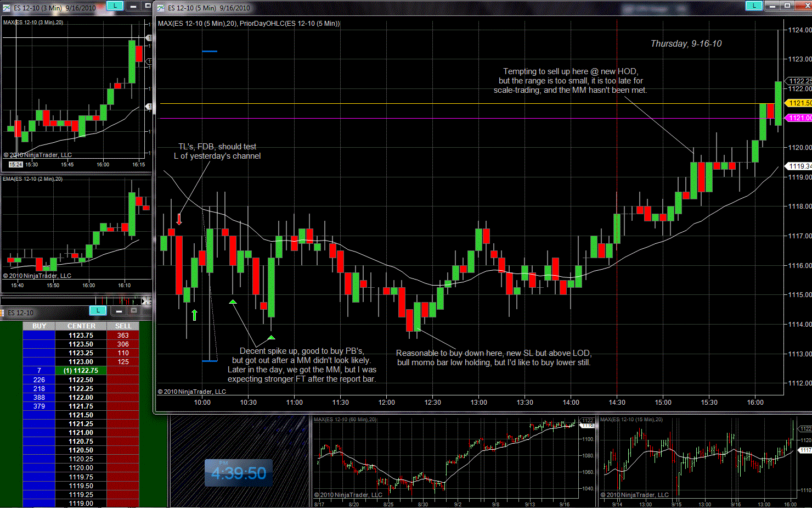
Task: Click the BUY column header
Action: [39, 326]
